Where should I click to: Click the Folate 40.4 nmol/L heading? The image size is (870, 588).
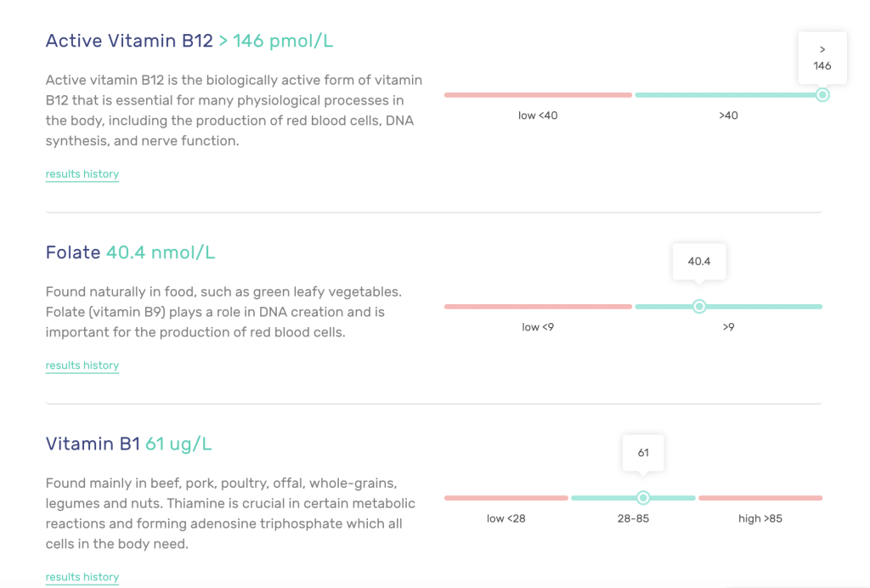coord(130,252)
